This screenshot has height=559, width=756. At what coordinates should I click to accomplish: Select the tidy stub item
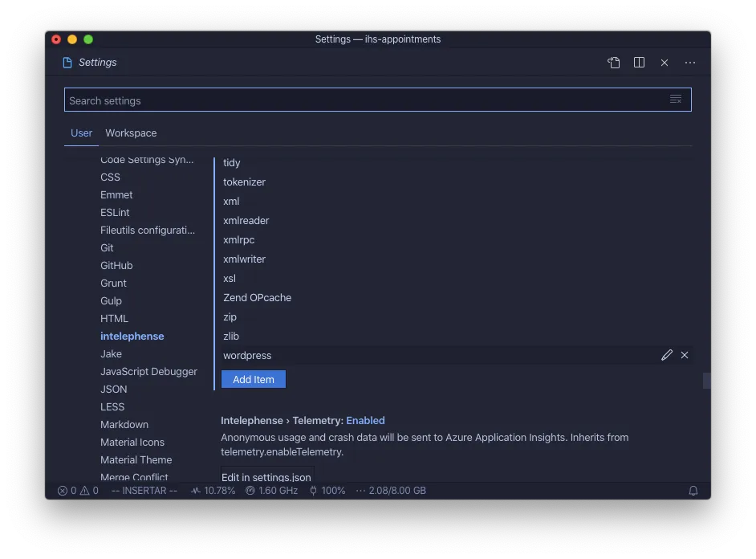(x=231, y=162)
